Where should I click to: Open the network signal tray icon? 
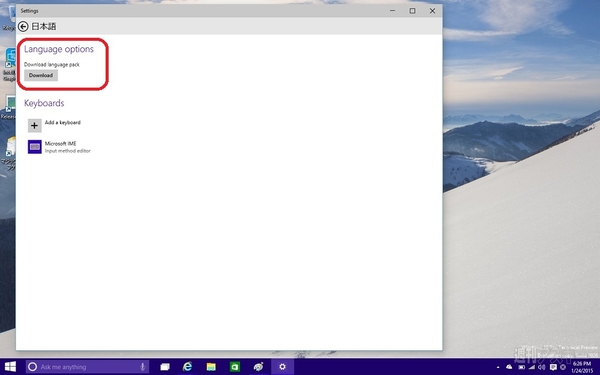(532, 367)
